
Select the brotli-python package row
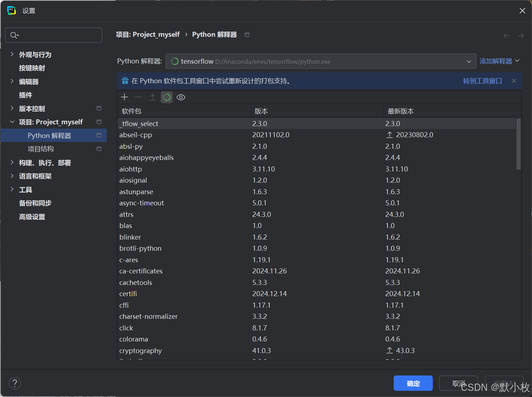point(317,248)
